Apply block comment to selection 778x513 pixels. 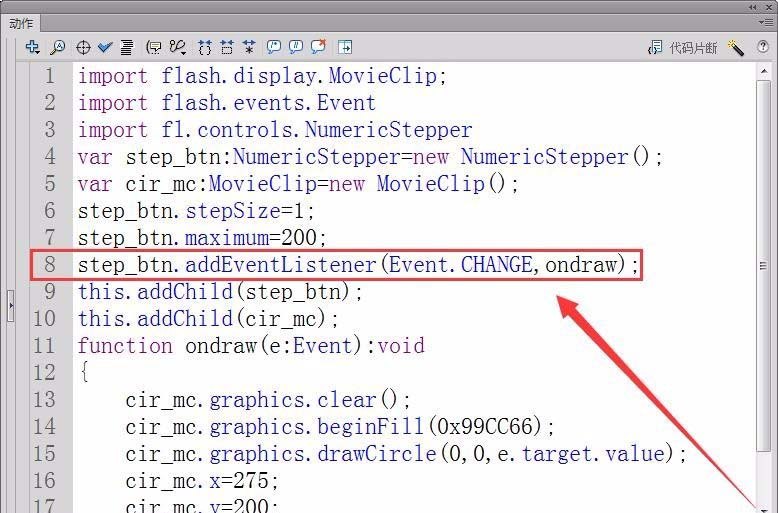[273, 48]
